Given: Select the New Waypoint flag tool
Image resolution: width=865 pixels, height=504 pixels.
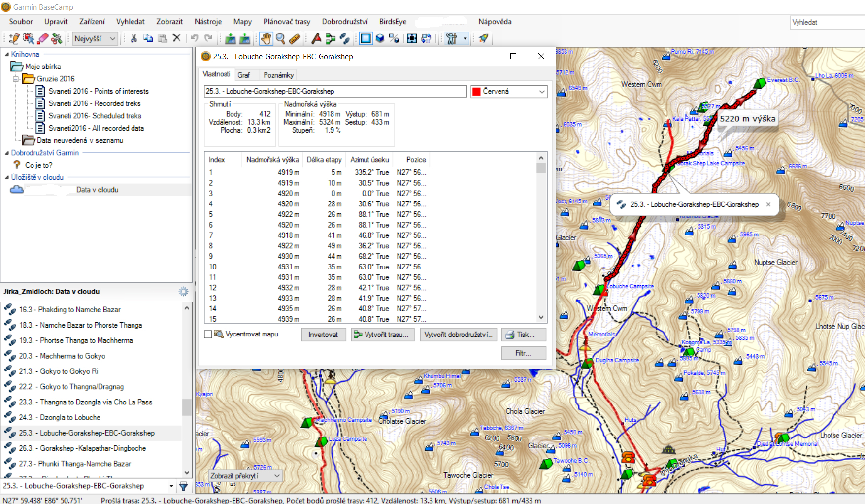Looking at the screenshot, I should pos(316,38).
